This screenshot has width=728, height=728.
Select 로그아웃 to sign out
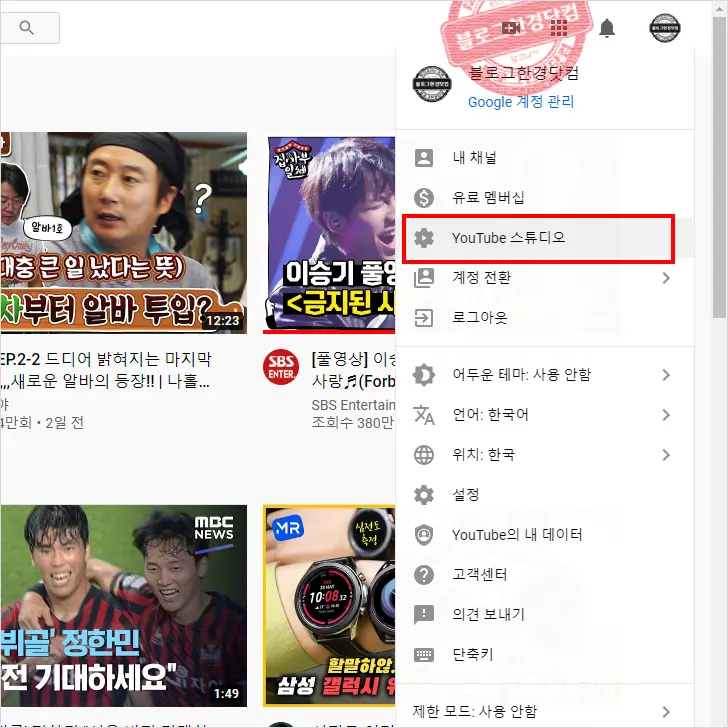click(545, 318)
